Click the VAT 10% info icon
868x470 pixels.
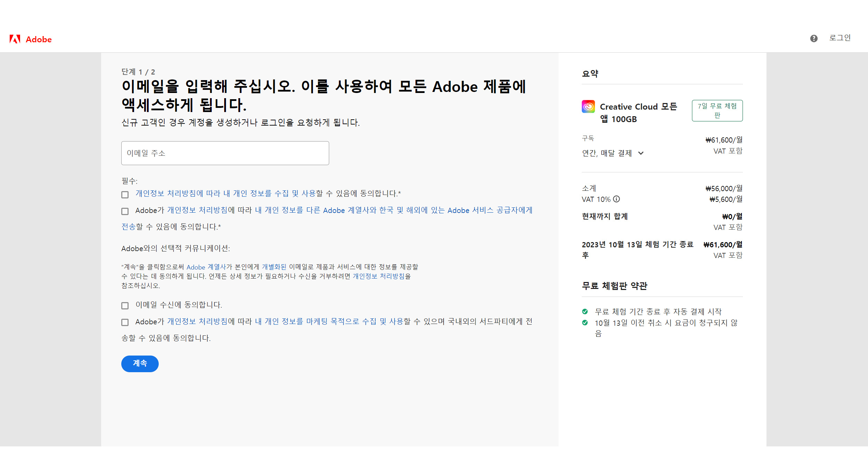coord(616,199)
